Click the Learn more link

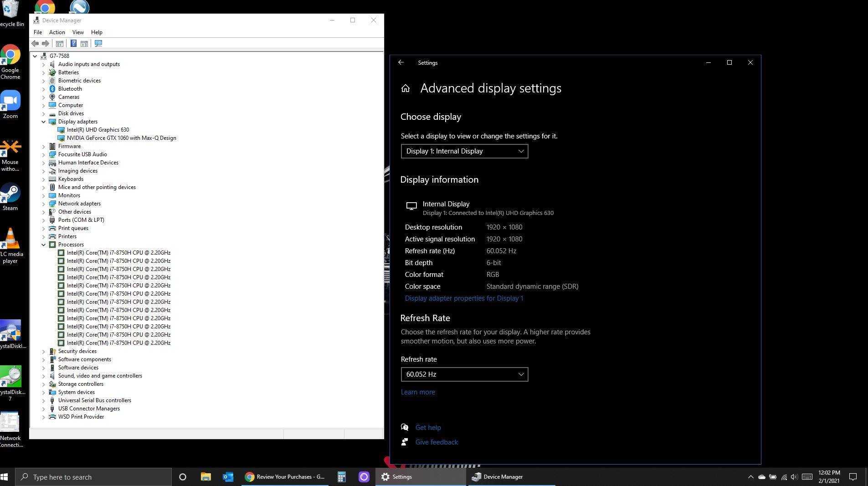click(418, 392)
